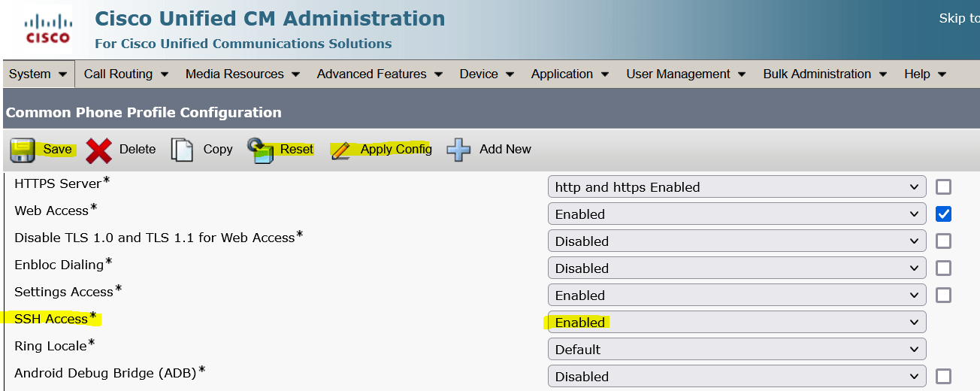
Task: Click the Delete button label
Action: (x=138, y=149)
